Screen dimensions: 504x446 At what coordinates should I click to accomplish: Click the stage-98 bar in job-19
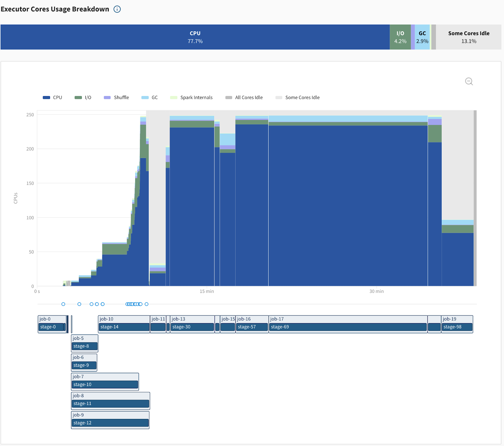pos(457,327)
